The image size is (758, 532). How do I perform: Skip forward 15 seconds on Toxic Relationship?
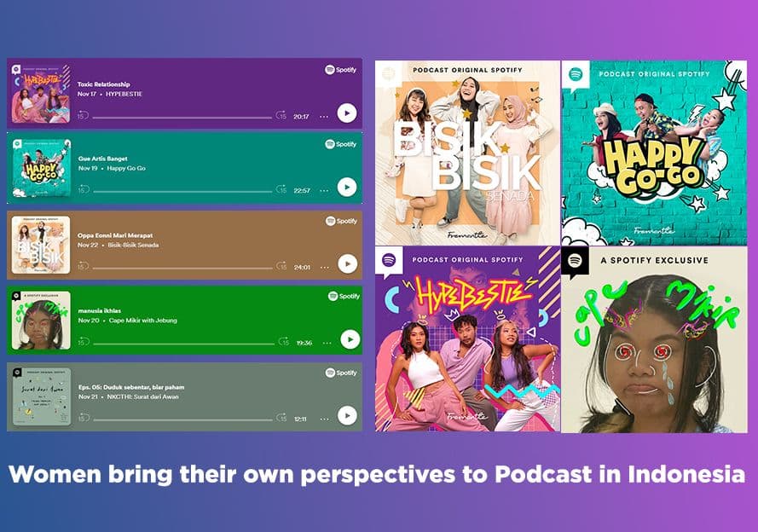pos(281,115)
